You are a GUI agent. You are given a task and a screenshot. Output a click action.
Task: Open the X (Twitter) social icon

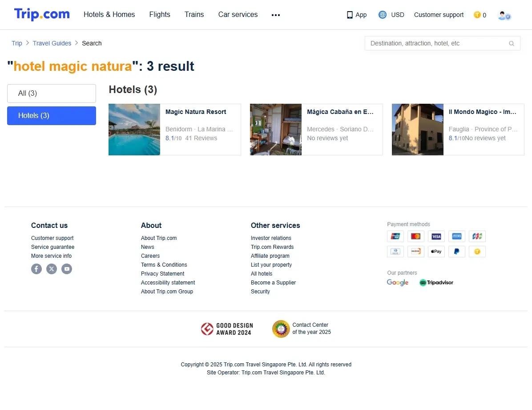pyautogui.click(x=52, y=269)
